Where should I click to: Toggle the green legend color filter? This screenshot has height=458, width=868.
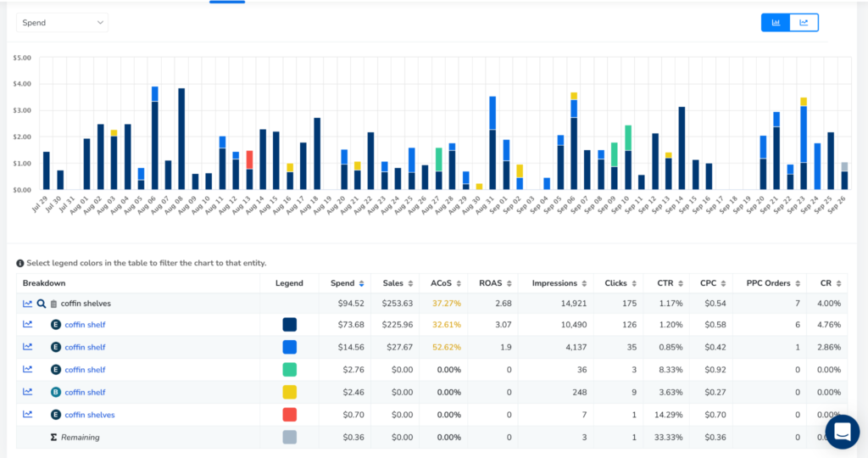point(289,370)
